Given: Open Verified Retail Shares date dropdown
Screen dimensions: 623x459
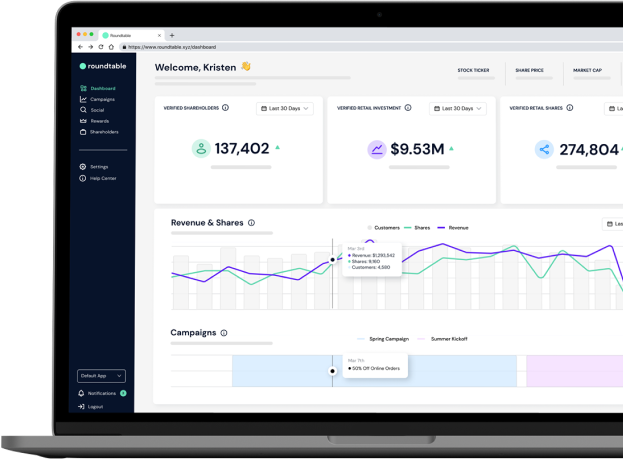Looking at the screenshot, I should pyautogui.click(x=613, y=108).
